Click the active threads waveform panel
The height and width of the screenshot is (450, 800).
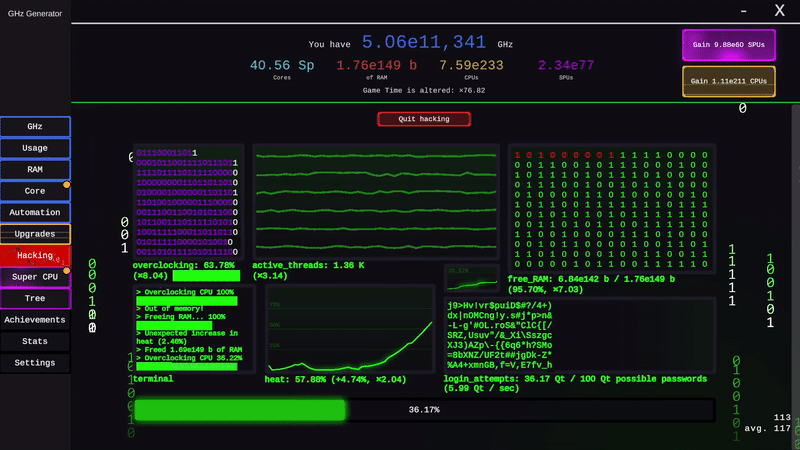(x=376, y=202)
